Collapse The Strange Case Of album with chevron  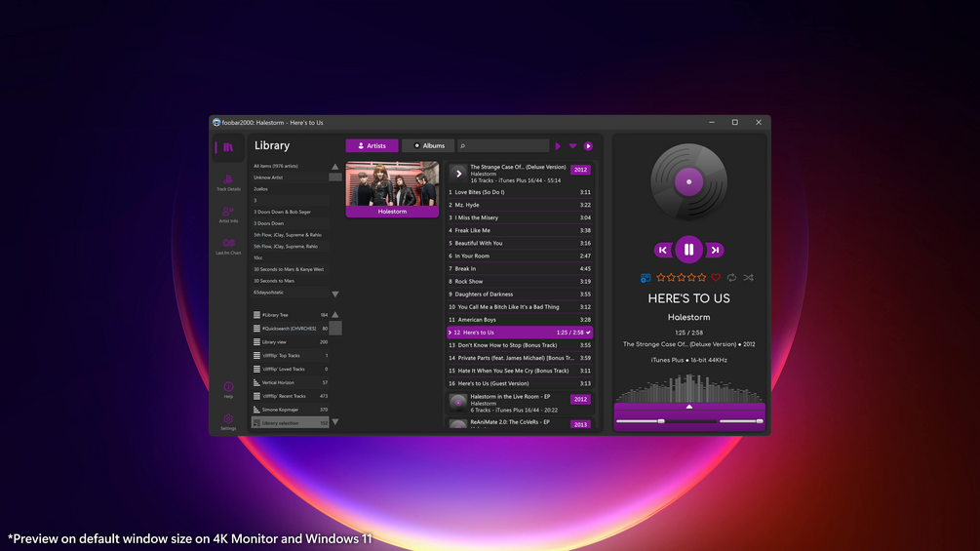[x=458, y=174]
